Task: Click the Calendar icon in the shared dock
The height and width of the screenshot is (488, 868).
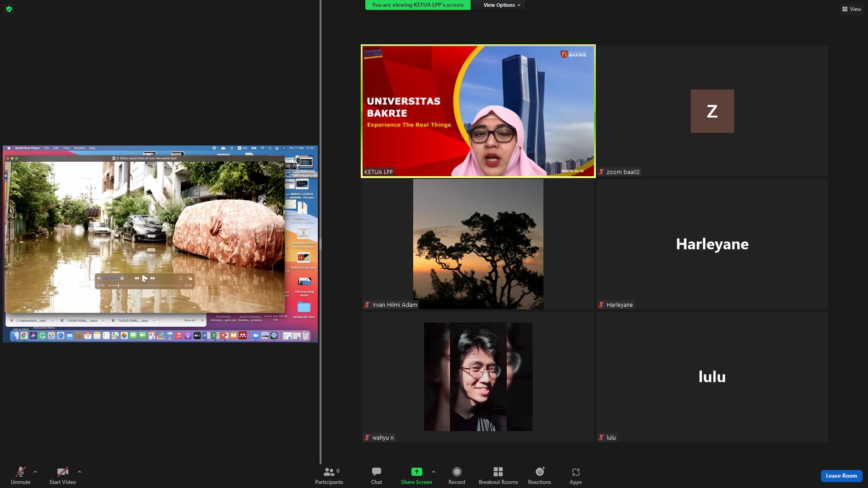Action: click(x=88, y=336)
